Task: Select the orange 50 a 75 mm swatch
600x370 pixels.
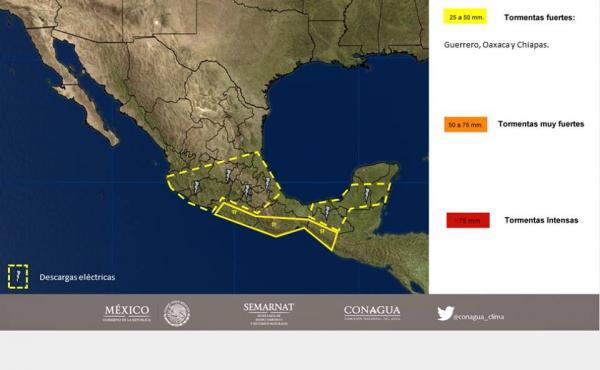Action: (x=466, y=125)
